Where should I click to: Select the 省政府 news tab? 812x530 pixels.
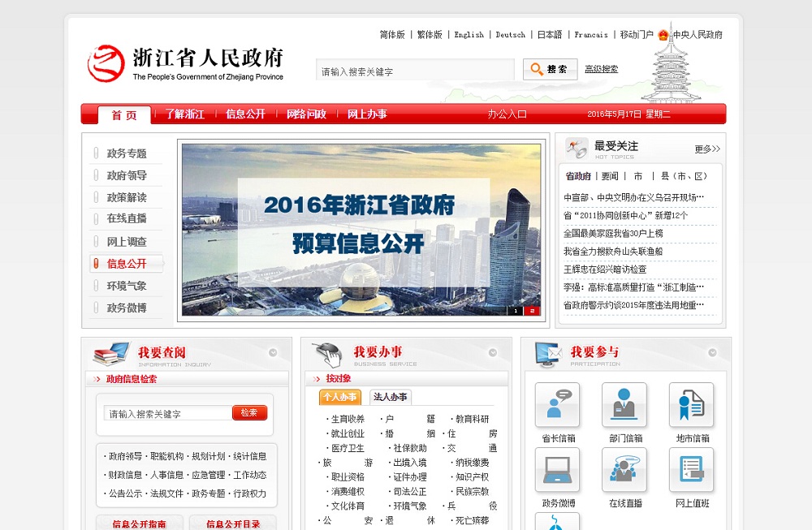(x=578, y=176)
